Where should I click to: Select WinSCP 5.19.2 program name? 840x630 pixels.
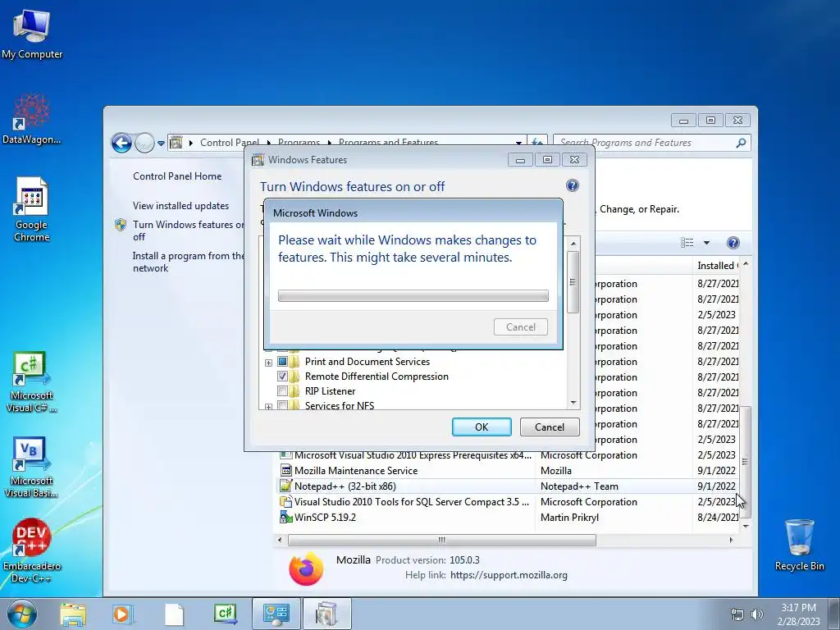pos(325,517)
